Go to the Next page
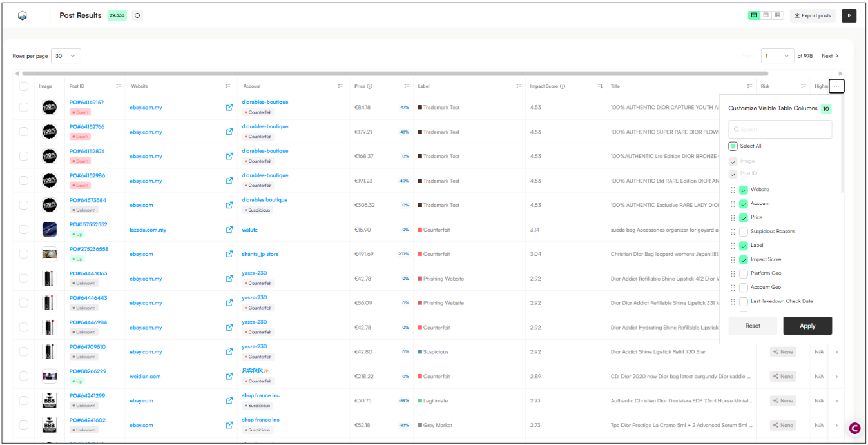 (x=830, y=56)
